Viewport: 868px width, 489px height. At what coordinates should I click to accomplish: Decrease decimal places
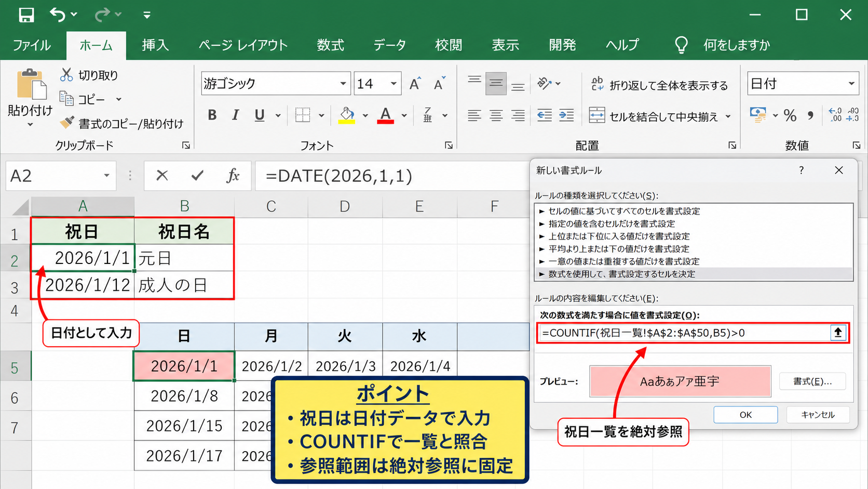point(853,115)
